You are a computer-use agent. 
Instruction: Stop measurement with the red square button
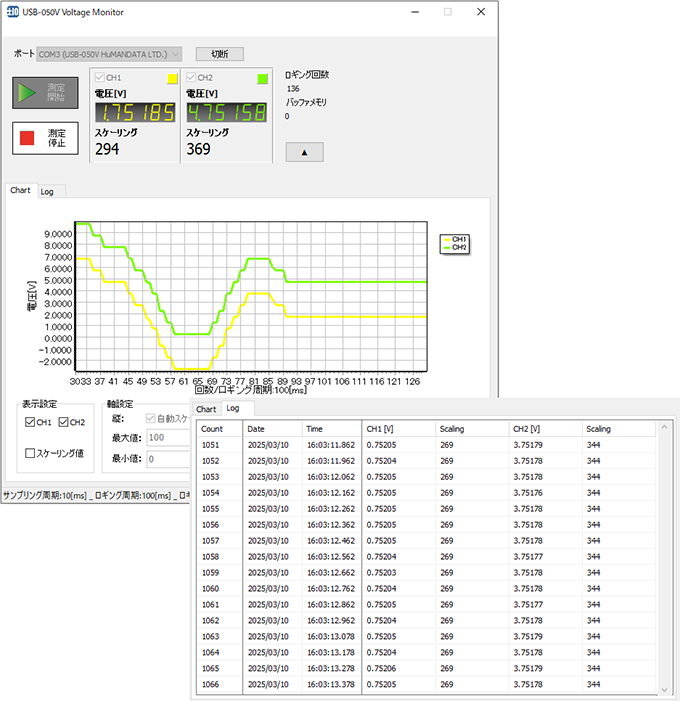[x=45, y=138]
